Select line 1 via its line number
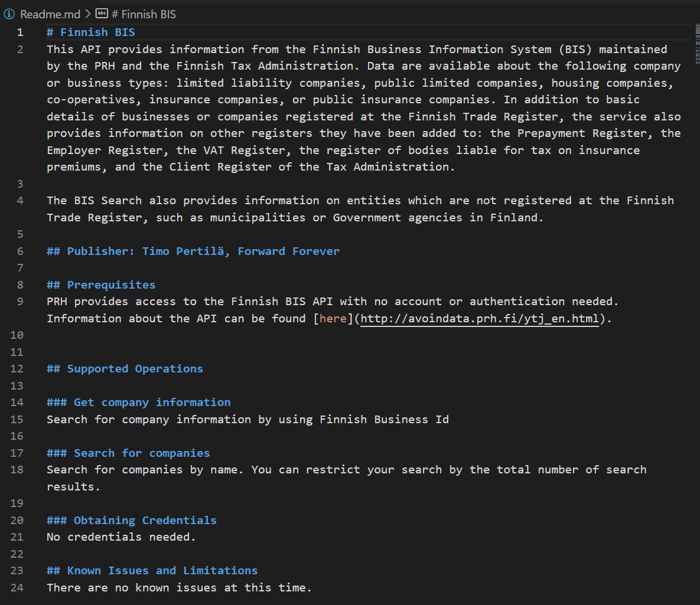Screen dimensions: 700x605 [21, 32]
